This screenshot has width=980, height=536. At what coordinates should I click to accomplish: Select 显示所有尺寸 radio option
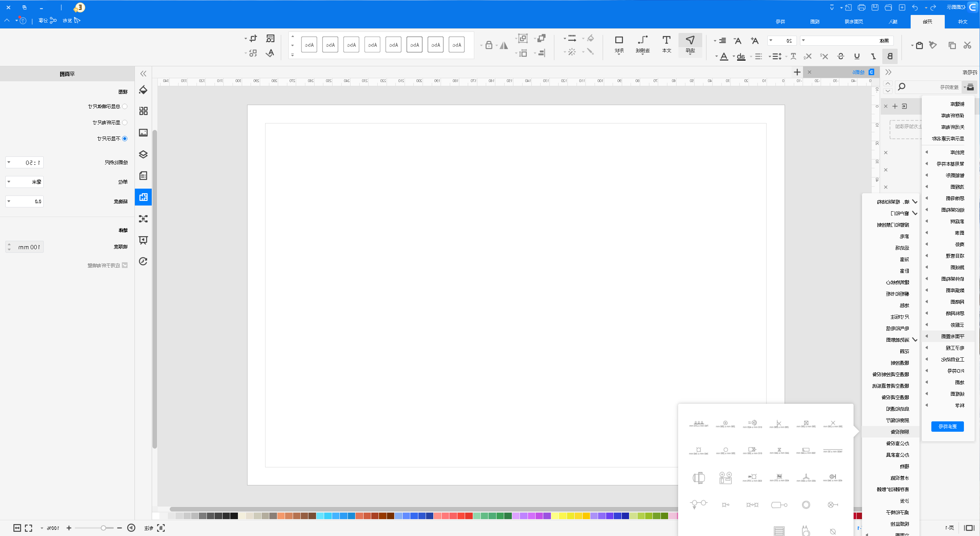[125, 123]
